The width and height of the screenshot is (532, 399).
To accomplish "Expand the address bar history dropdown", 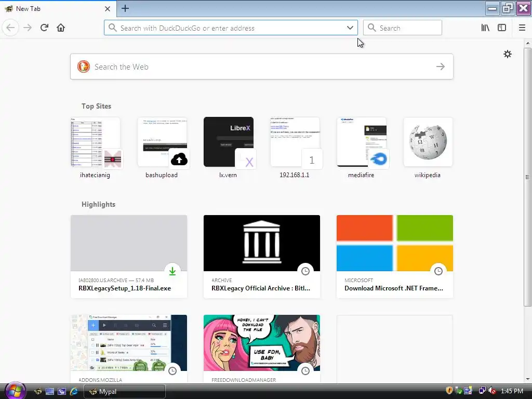I will coord(350,28).
